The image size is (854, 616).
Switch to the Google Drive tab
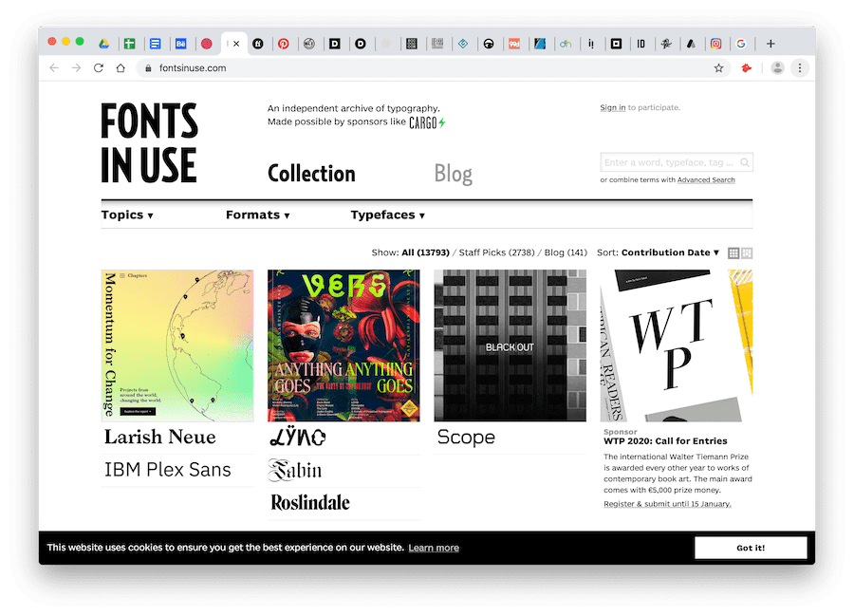[103, 44]
